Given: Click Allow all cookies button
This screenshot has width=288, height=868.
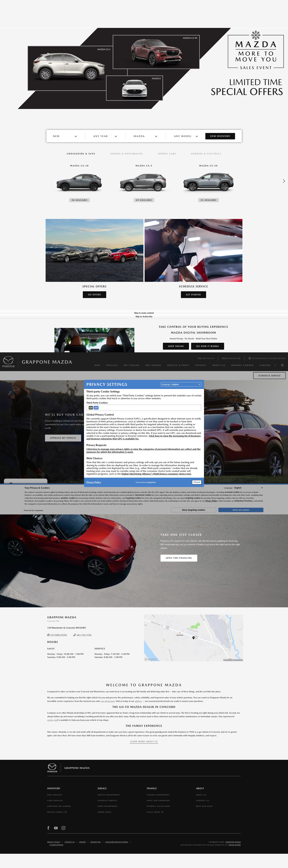Looking at the screenshot, I should pyautogui.click(x=241, y=510).
